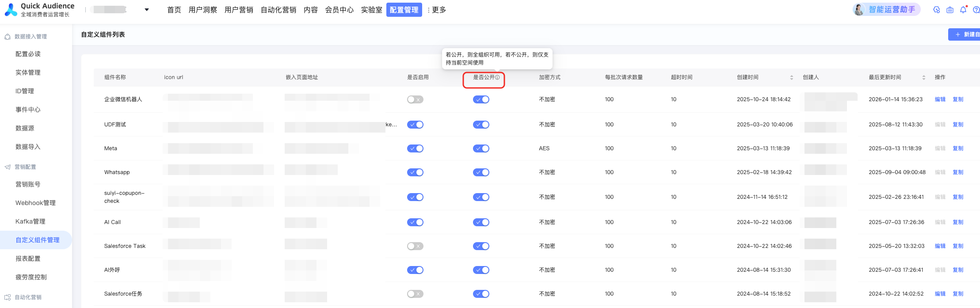Viewport: 980px width, 308px height.
Task: Go to 会员中心 tab
Action: tap(339, 10)
